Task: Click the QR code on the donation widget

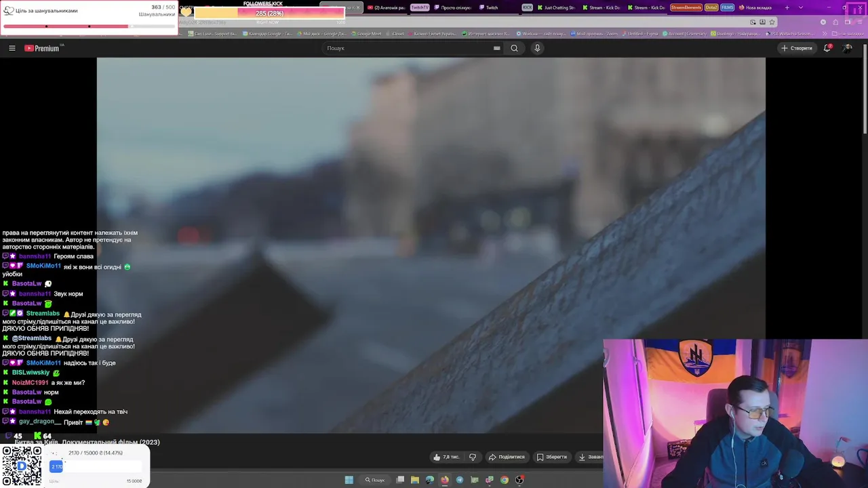Action: pyautogui.click(x=22, y=466)
